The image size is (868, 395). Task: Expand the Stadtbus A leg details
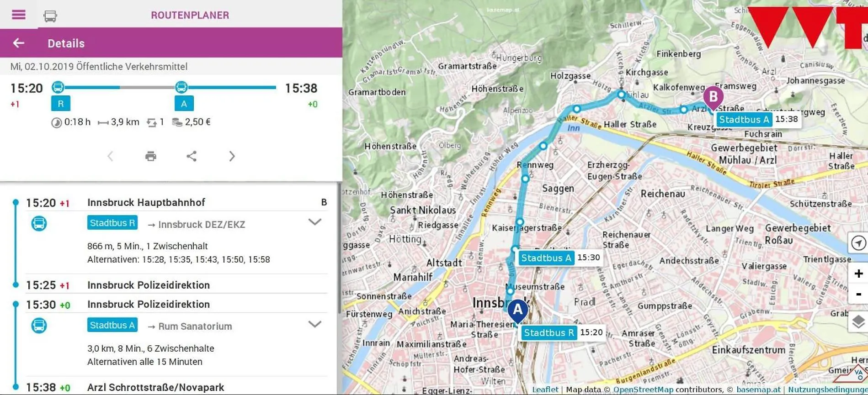314,324
